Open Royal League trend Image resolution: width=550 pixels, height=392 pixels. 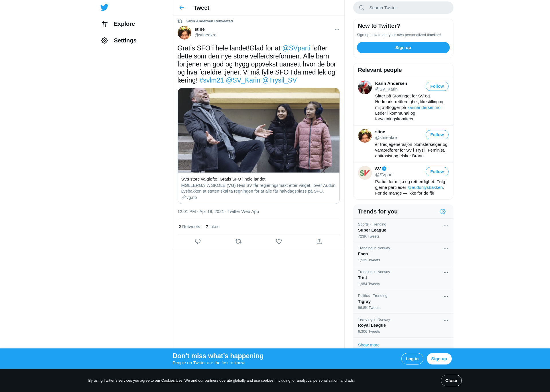pyautogui.click(x=403, y=326)
